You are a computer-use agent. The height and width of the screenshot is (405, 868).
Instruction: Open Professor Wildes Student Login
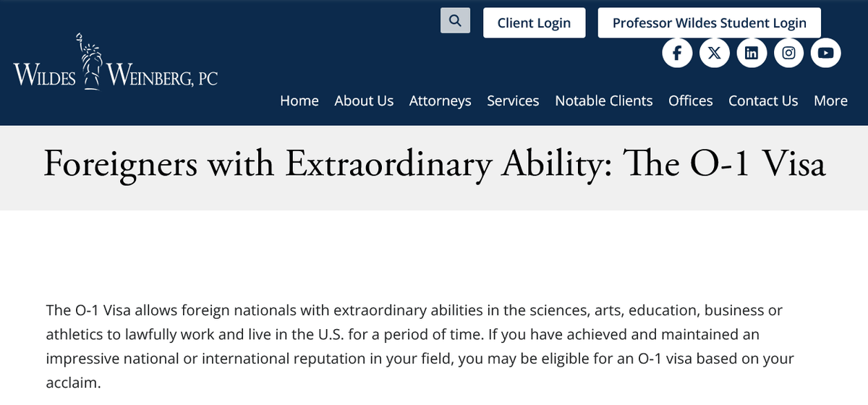point(709,23)
